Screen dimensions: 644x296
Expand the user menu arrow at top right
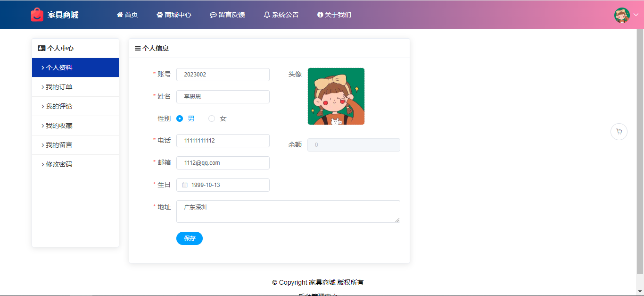tap(636, 15)
